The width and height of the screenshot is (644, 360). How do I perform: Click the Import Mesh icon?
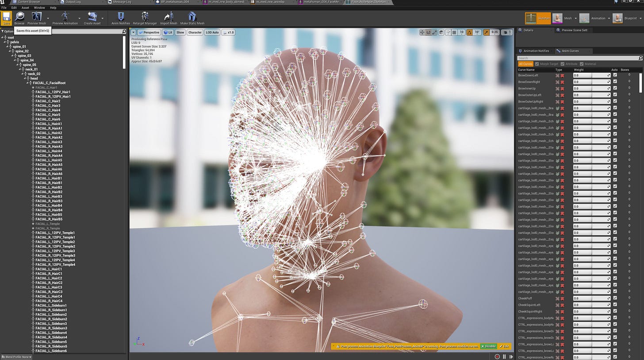point(169,18)
